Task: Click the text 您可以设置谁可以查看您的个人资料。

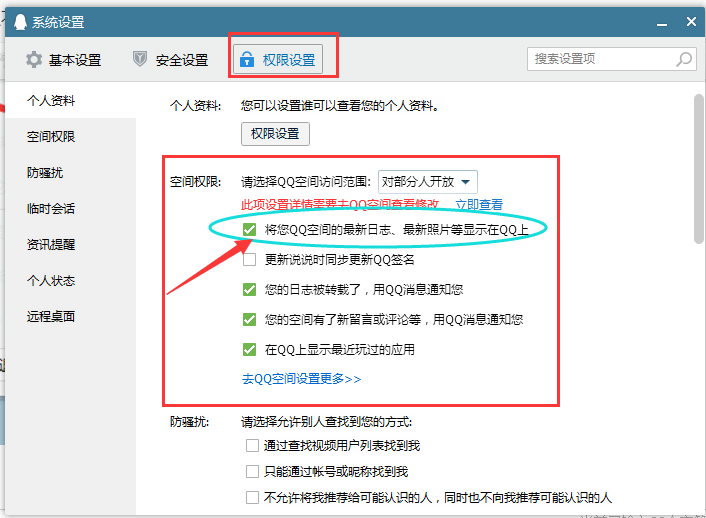Action: point(340,106)
